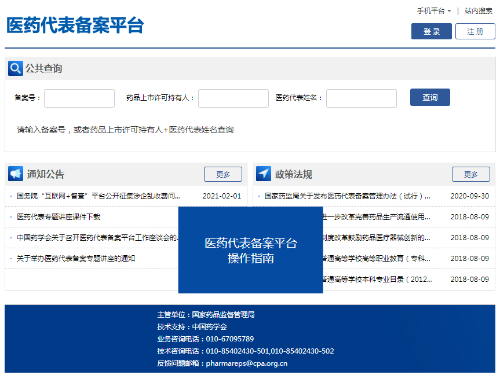The height and width of the screenshot is (375, 500).
Task: Open the notice dated 2021-02-01
Action: point(99,196)
